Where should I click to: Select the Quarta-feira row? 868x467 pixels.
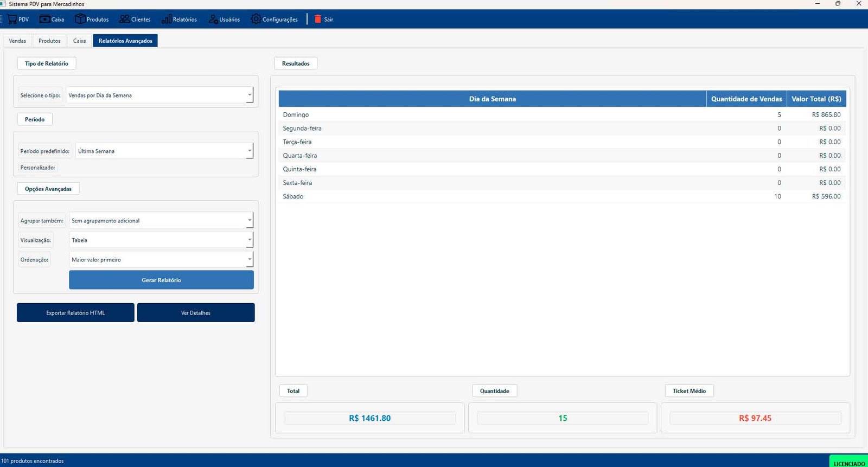pyautogui.click(x=562, y=155)
